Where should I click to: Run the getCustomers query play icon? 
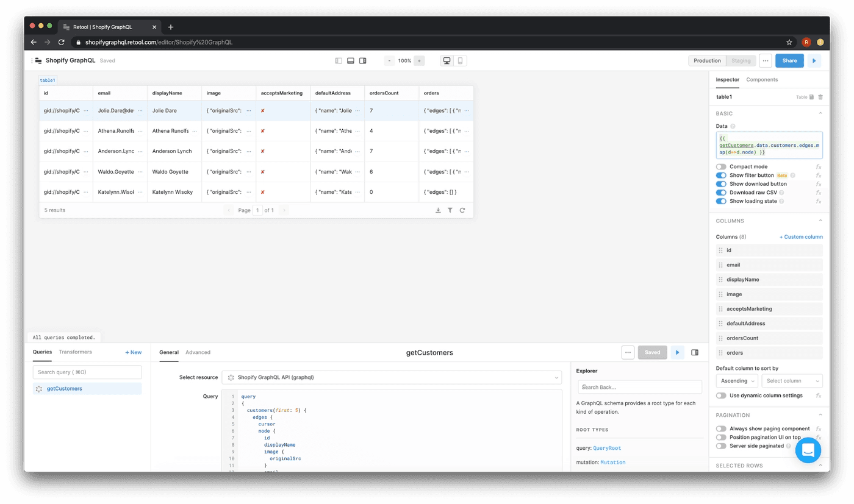pyautogui.click(x=677, y=352)
